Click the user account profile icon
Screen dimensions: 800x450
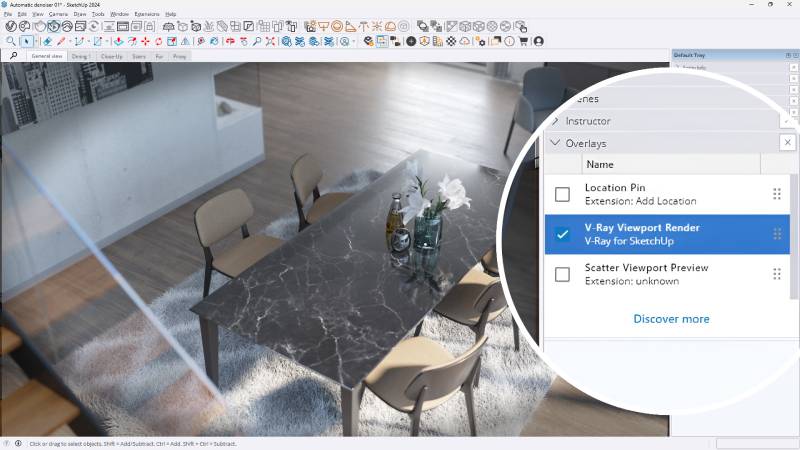[539, 41]
